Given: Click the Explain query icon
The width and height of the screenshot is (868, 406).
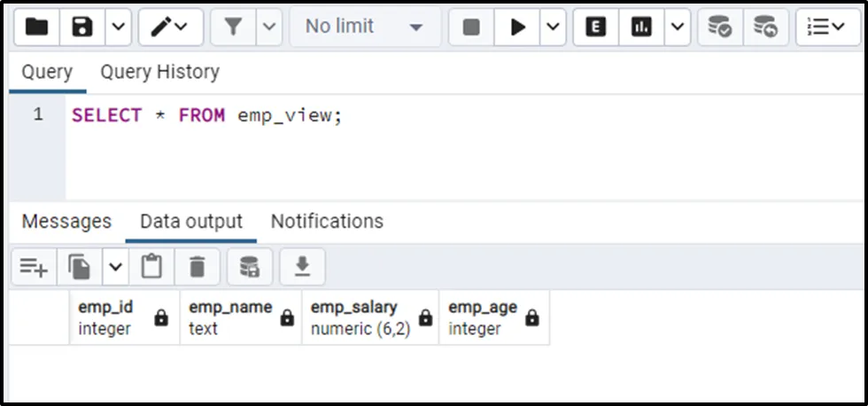Looking at the screenshot, I should [596, 27].
